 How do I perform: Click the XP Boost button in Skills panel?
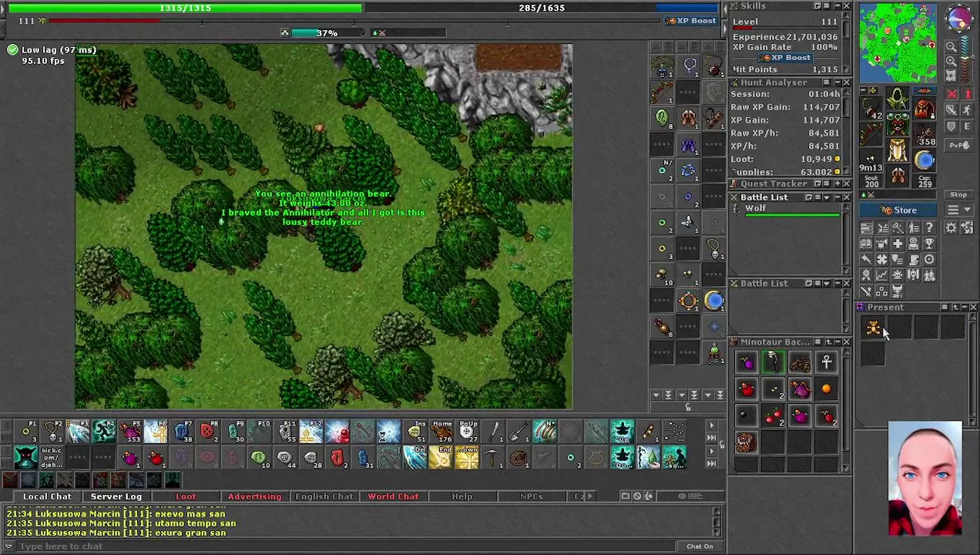[x=784, y=58]
